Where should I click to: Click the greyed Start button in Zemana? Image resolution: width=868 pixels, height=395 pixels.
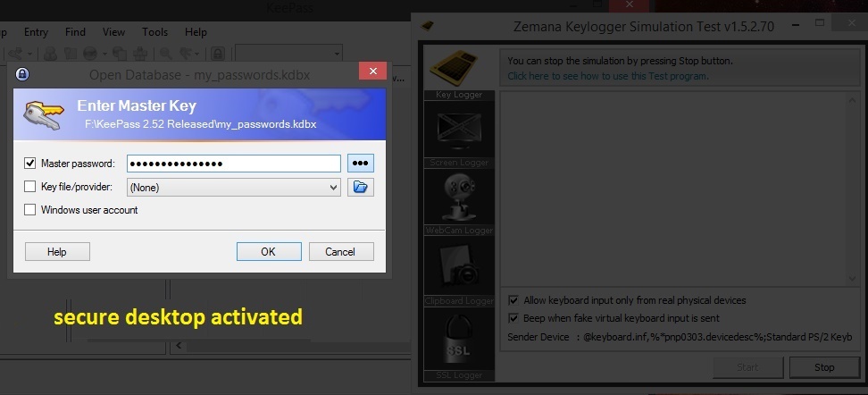click(x=747, y=367)
